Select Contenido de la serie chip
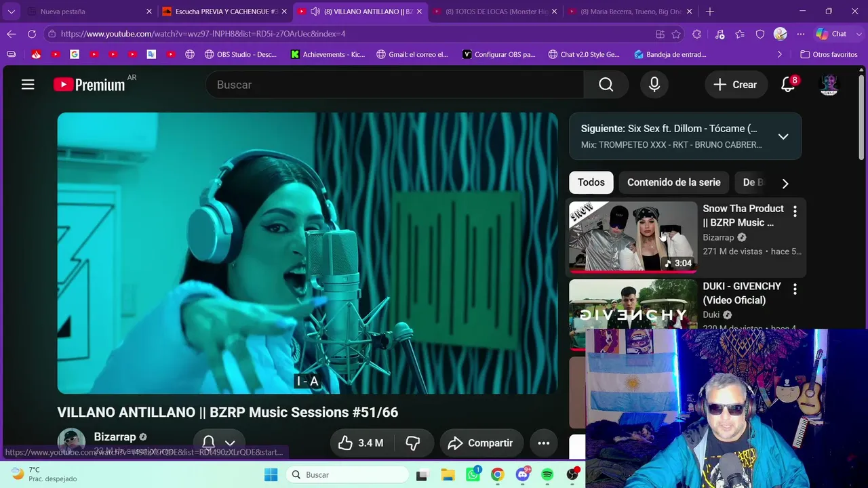 point(674,182)
